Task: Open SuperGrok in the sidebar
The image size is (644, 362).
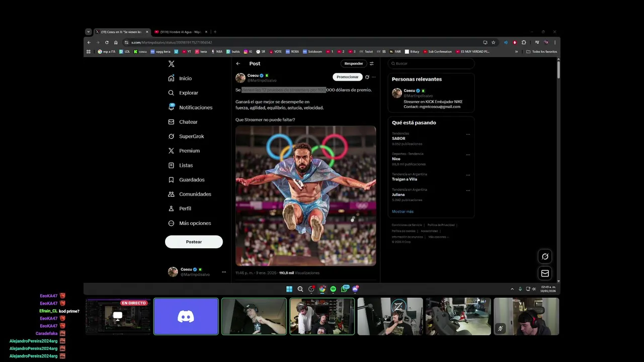Action: (186, 136)
